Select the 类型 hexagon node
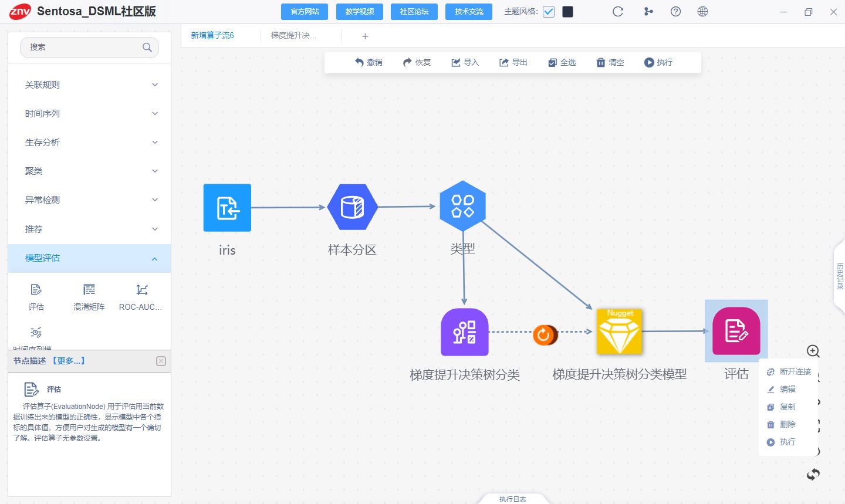Image resolution: width=845 pixels, height=504 pixels. (462, 206)
